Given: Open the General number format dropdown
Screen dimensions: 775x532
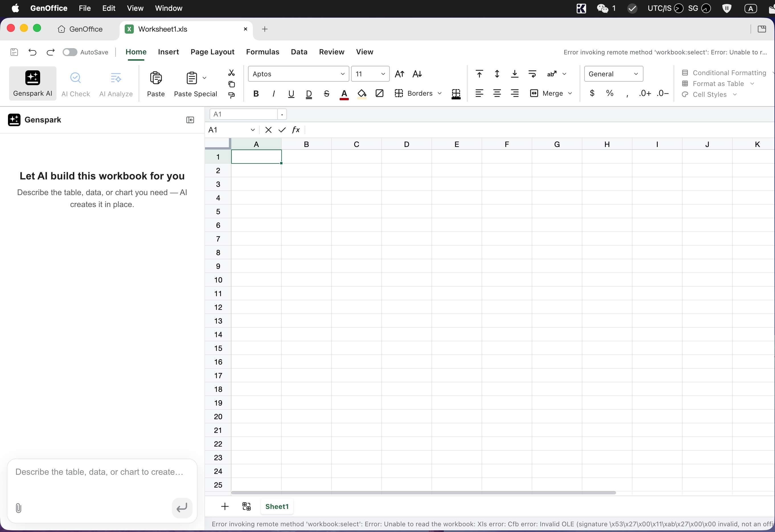Looking at the screenshot, I should (613, 74).
